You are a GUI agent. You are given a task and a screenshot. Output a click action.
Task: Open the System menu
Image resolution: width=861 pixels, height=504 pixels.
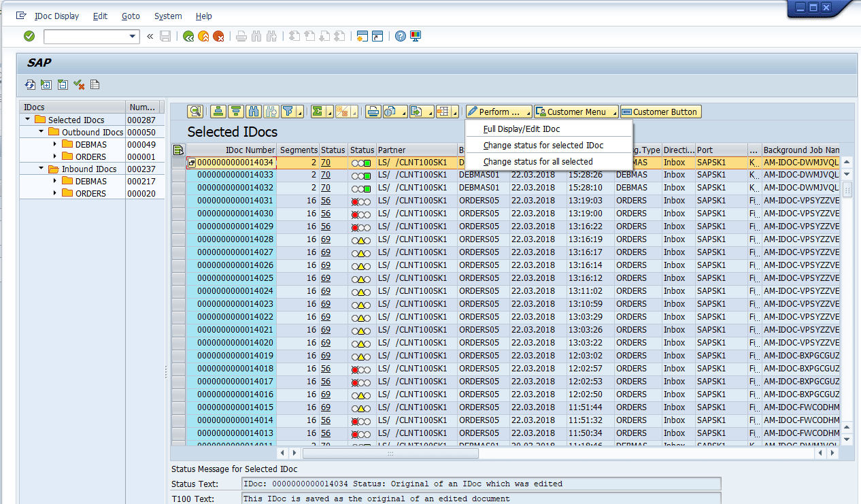(x=168, y=16)
